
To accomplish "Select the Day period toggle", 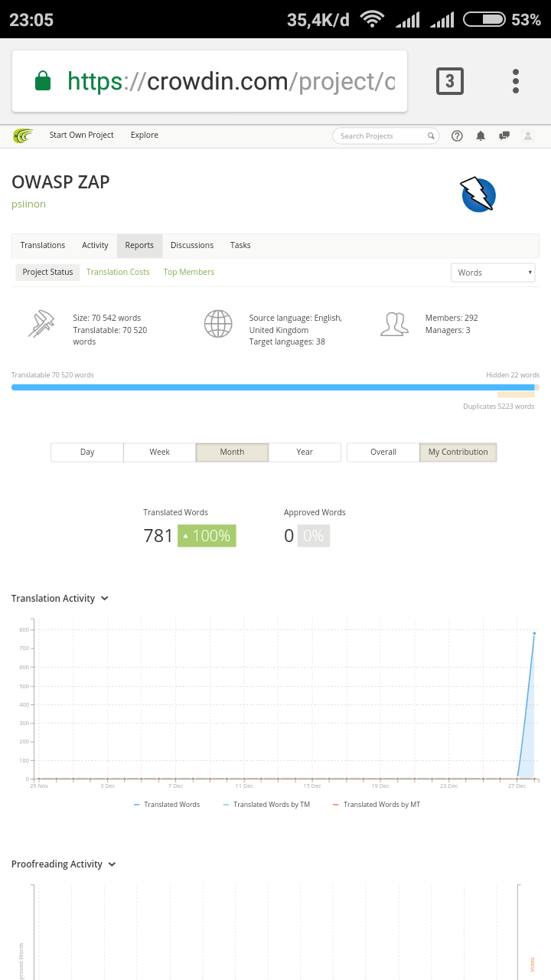I will point(87,452).
